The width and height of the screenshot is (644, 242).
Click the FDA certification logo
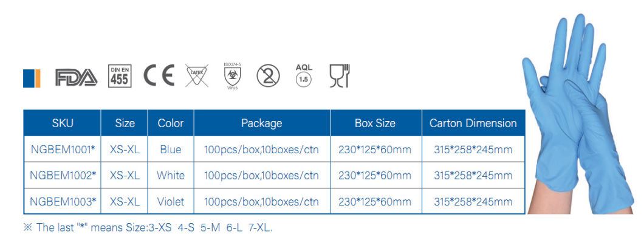pos(77,77)
